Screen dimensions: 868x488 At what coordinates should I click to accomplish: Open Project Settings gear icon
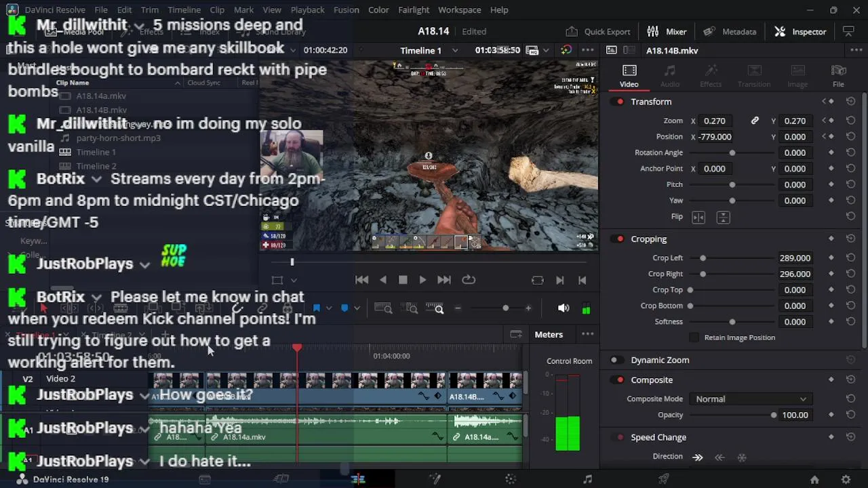846,479
